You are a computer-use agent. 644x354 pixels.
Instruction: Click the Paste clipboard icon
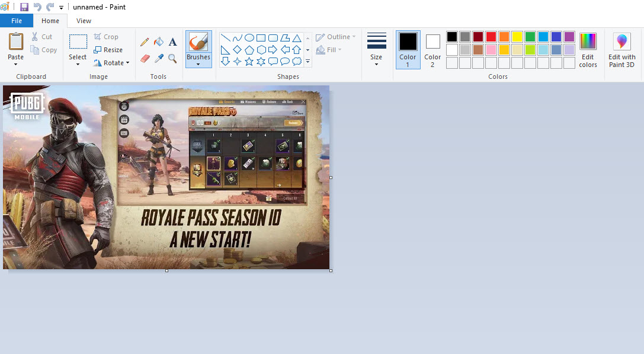15,42
